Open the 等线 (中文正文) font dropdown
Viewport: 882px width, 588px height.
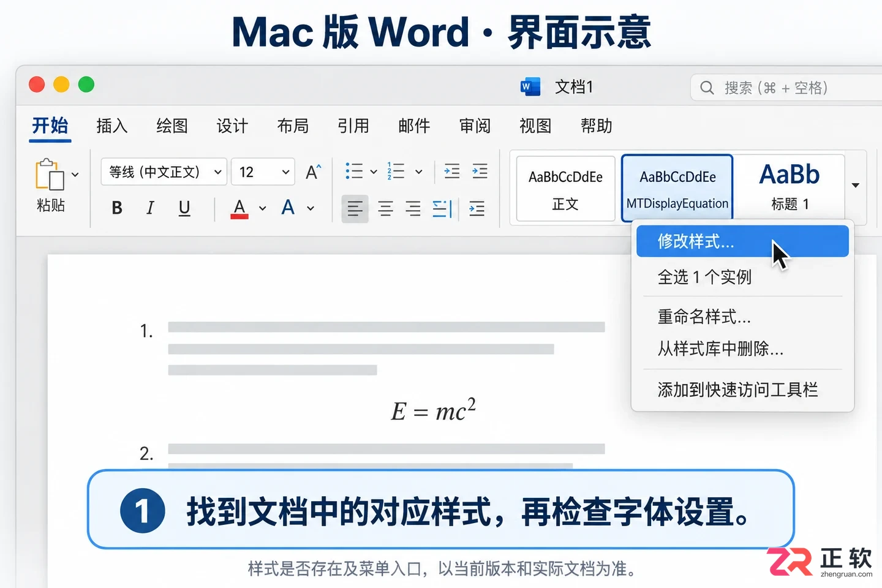(x=164, y=172)
